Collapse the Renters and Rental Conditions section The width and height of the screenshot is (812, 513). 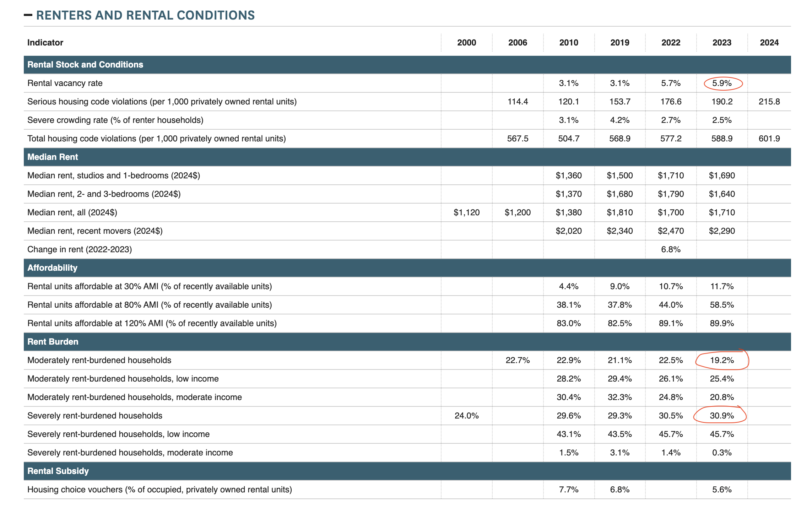tap(28, 15)
